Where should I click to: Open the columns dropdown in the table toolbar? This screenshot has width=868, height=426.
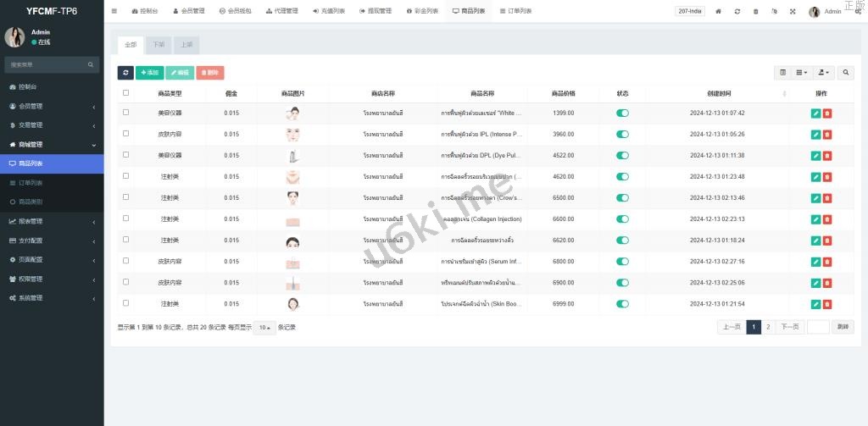pyautogui.click(x=802, y=73)
